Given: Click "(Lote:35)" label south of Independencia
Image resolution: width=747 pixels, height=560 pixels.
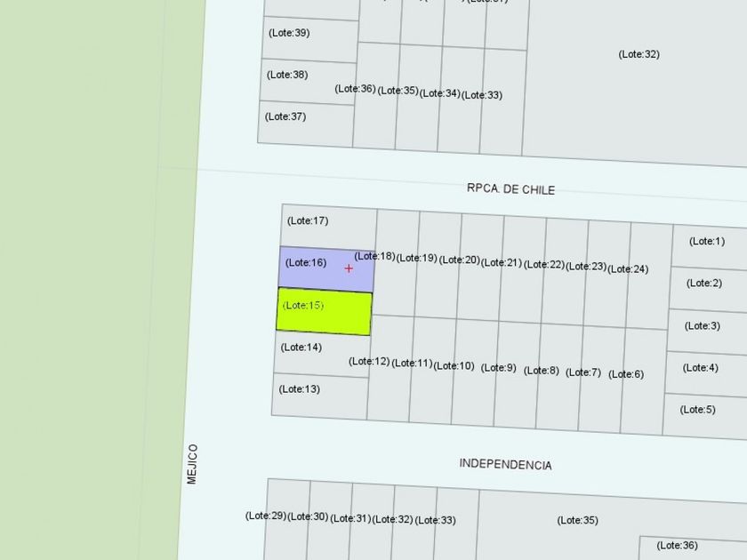Looking at the screenshot, I should pos(577,521).
